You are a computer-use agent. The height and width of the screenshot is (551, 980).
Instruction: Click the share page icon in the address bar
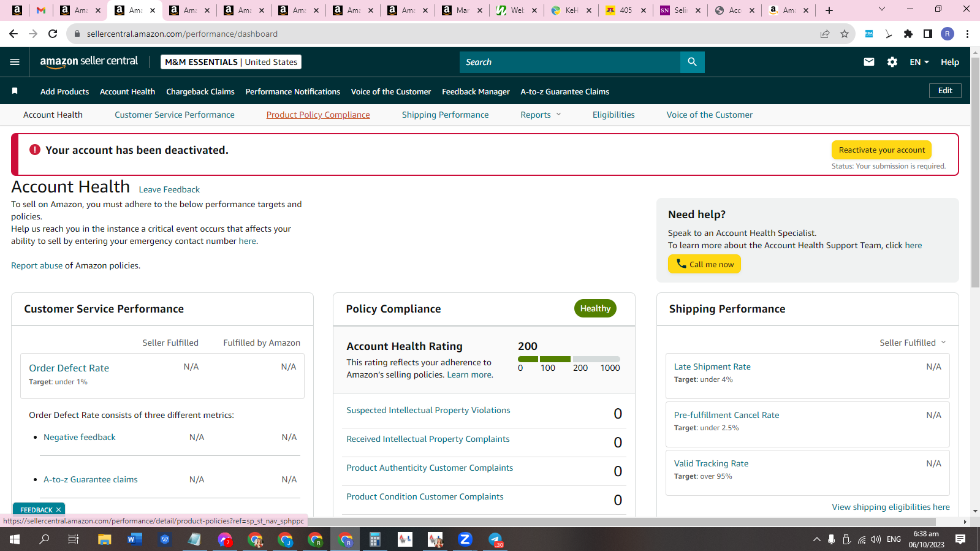[825, 34]
